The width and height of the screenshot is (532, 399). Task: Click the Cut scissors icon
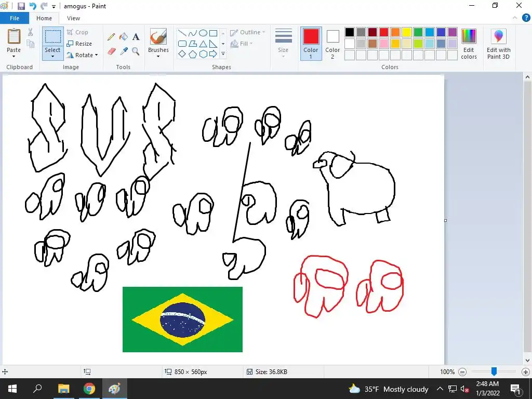[31, 32]
